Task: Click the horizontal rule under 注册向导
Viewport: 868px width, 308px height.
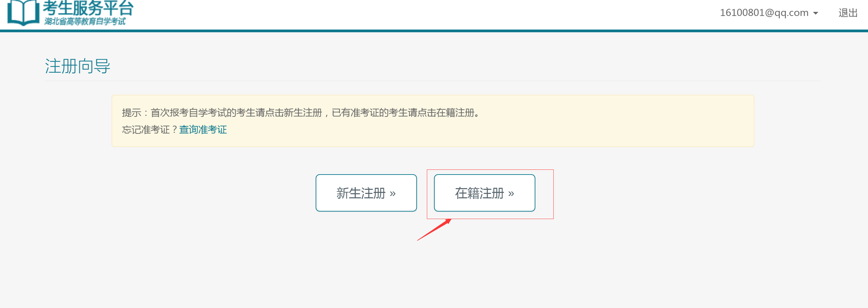Action: pyautogui.click(x=433, y=81)
